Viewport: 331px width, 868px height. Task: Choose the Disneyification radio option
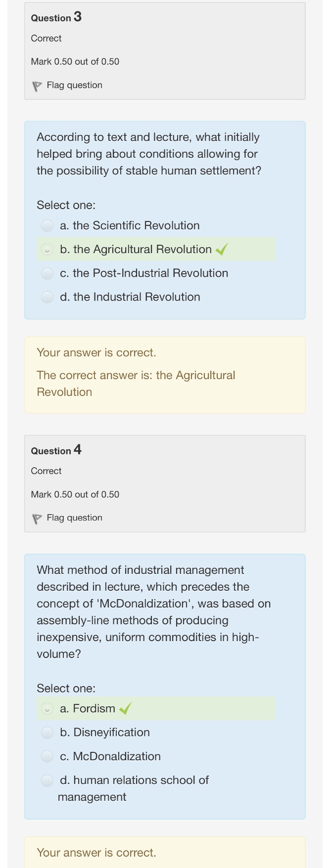(47, 733)
